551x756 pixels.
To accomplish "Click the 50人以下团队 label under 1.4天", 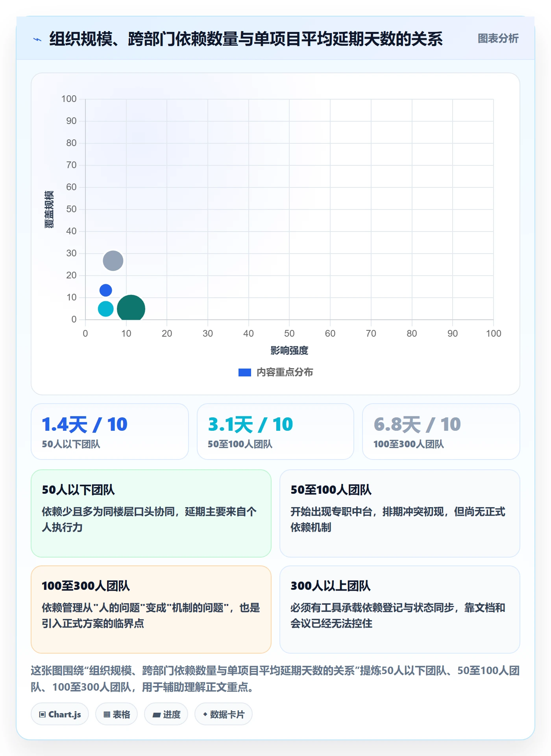I will pyautogui.click(x=71, y=444).
